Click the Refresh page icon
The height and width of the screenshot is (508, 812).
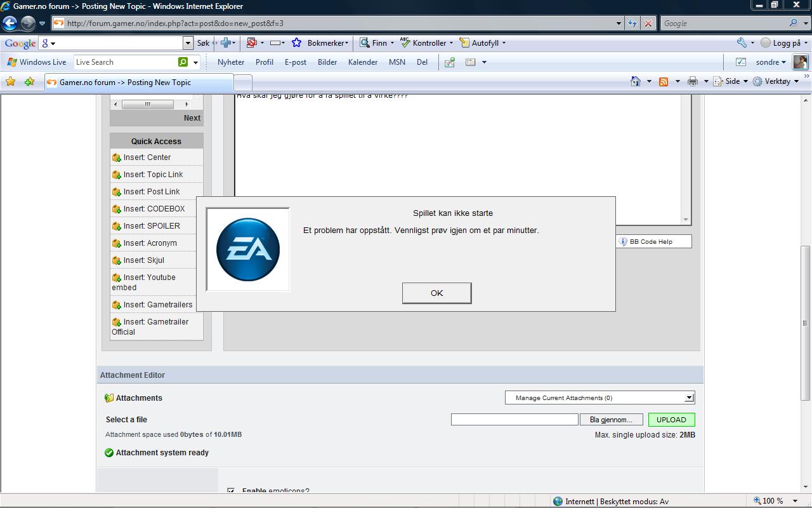point(632,23)
